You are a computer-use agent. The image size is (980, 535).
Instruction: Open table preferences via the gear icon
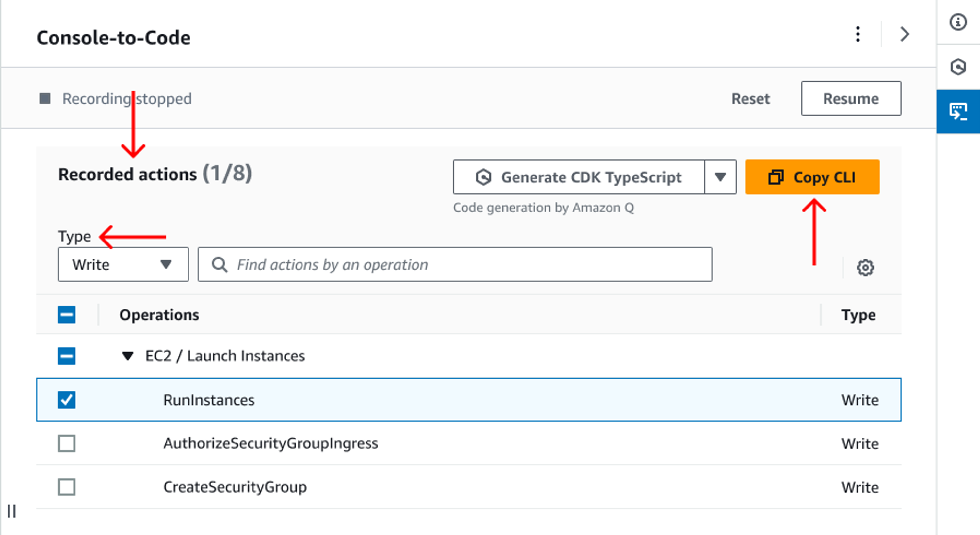865,267
